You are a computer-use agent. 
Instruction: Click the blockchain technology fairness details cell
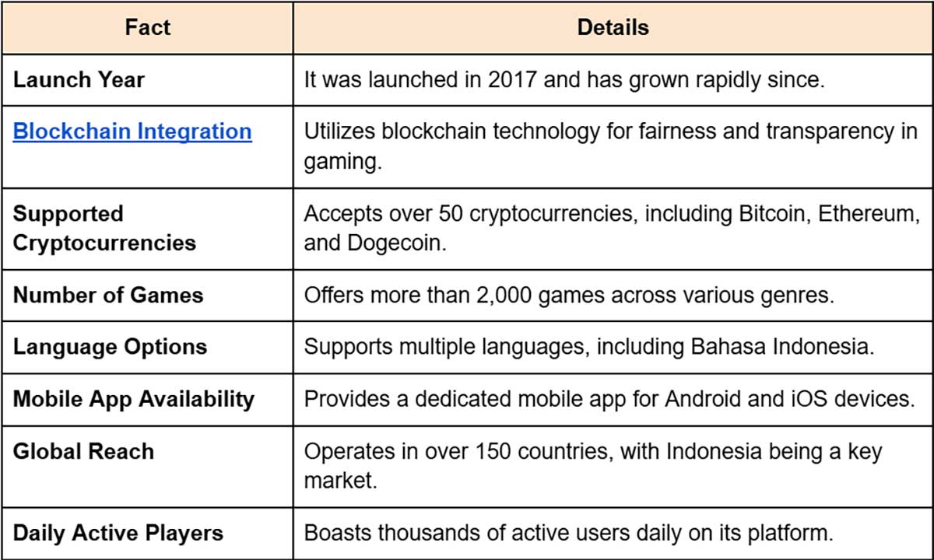point(613,146)
